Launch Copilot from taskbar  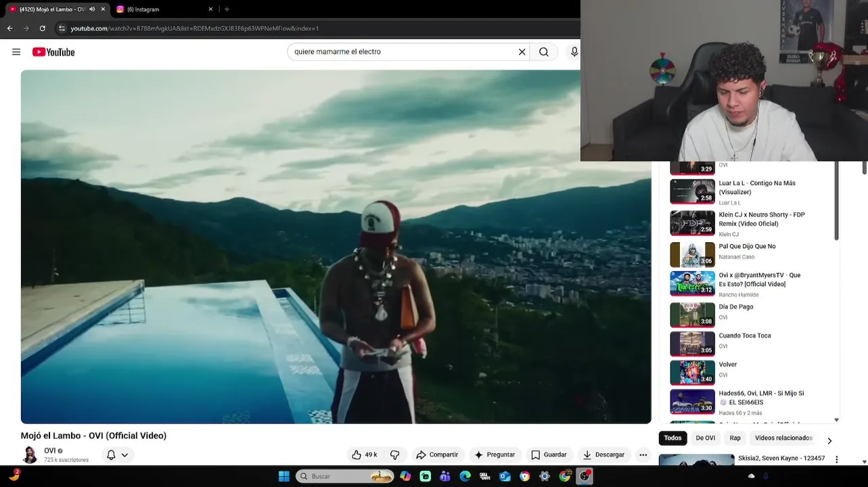click(x=405, y=476)
